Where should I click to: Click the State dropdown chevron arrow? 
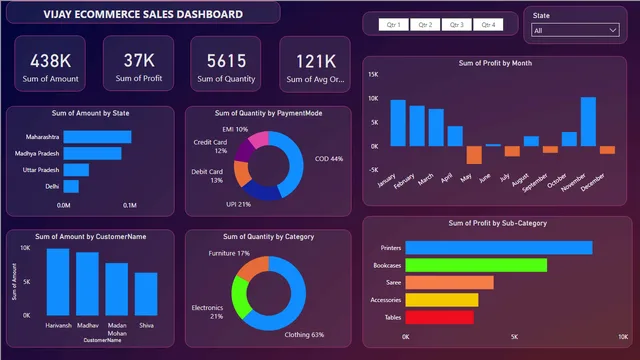pyautogui.click(x=613, y=30)
